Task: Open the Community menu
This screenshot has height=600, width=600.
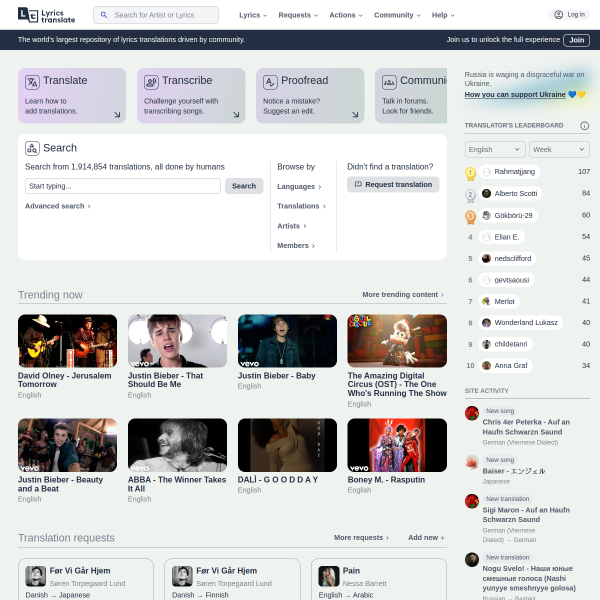Action: coord(397,15)
